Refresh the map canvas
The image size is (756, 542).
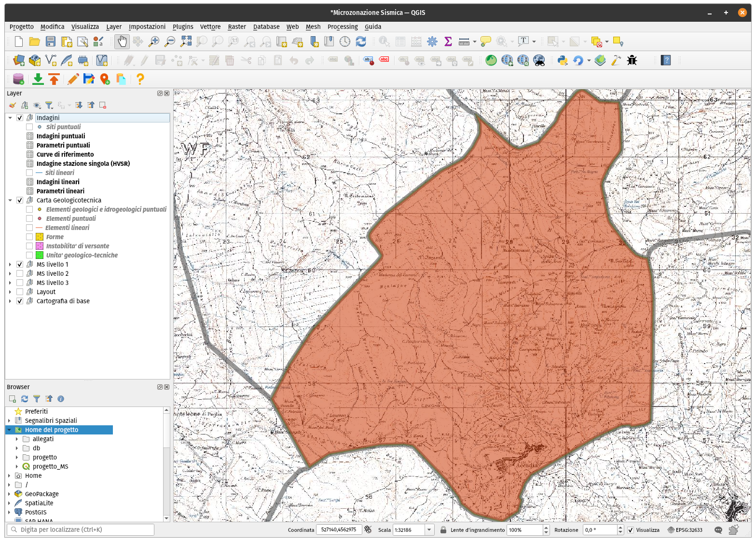point(361,42)
